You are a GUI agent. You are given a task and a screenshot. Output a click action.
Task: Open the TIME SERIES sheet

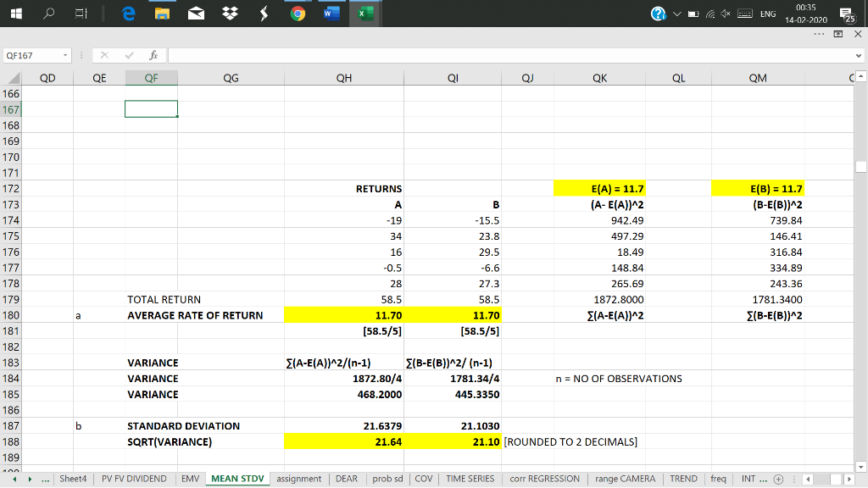tap(470, 480)
